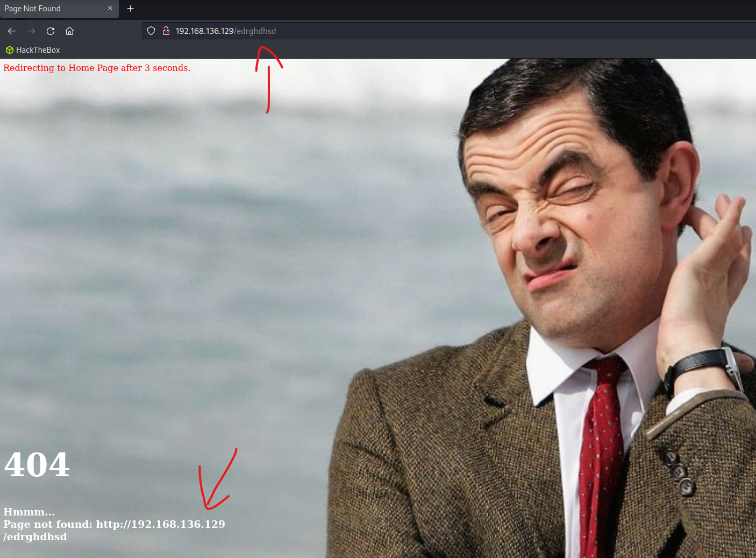Click the man's face in the photo

point(559,215)
